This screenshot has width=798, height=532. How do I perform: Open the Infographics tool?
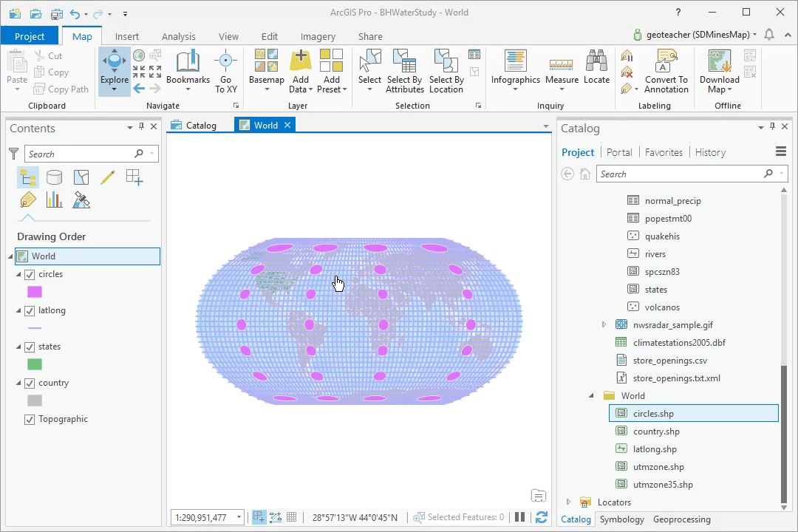click(x=515, y=66)
